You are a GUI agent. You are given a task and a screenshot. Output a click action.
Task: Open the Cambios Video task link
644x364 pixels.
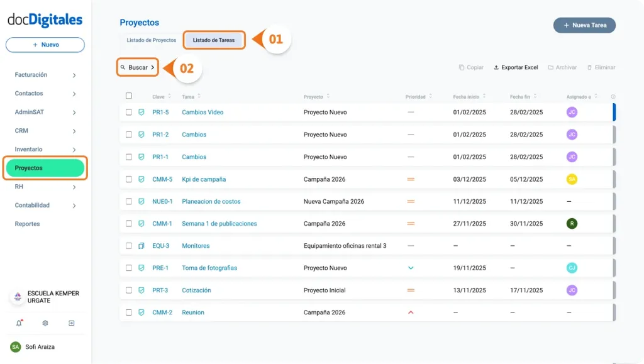click(x=203, y=112)
